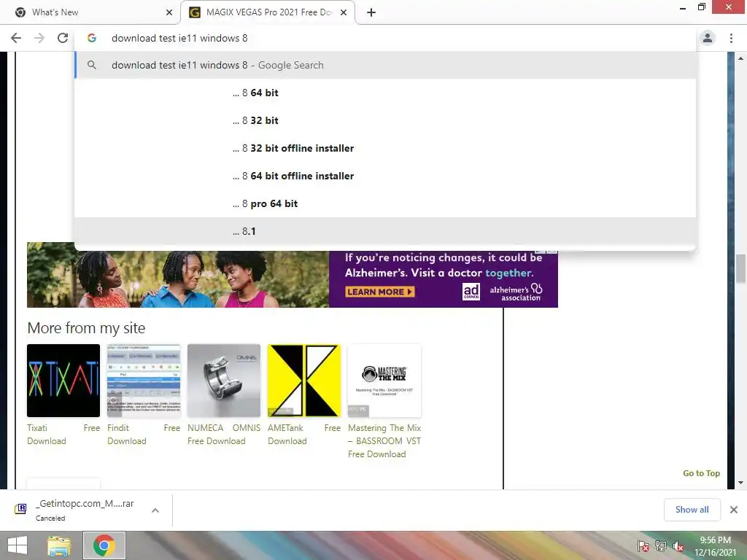Open the Windows Start menu
Viewport: 747px width, 560px height.
(x=18, y=545)
